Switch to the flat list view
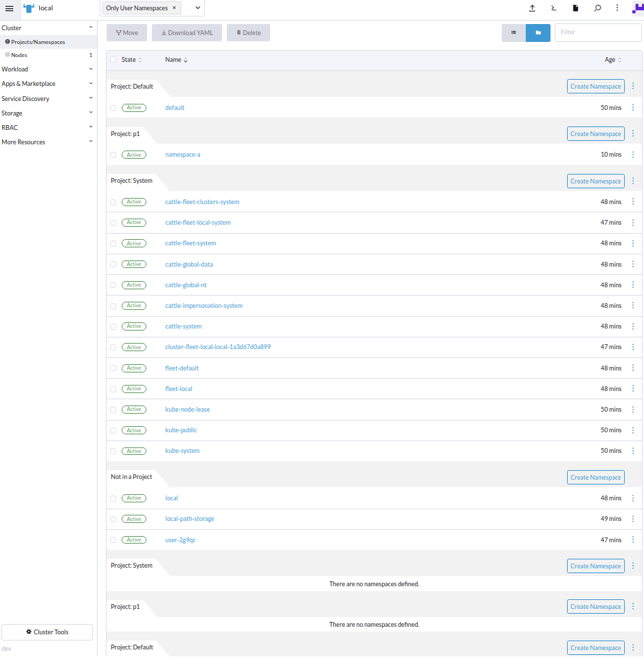Screen dimensions: 644x657 coord(513,32)
